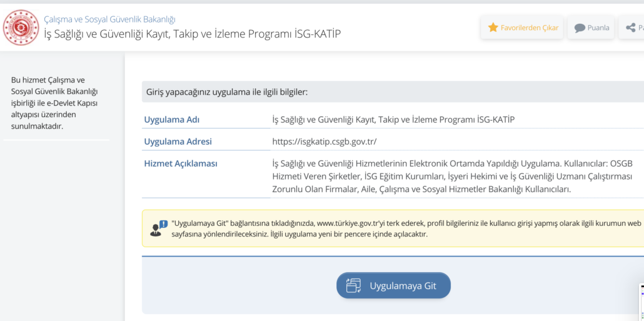This screenshot has height=321, width=644.
Task: Click the 'Giriş yapacağınız uygulama' section header
Action: point(227,92)
